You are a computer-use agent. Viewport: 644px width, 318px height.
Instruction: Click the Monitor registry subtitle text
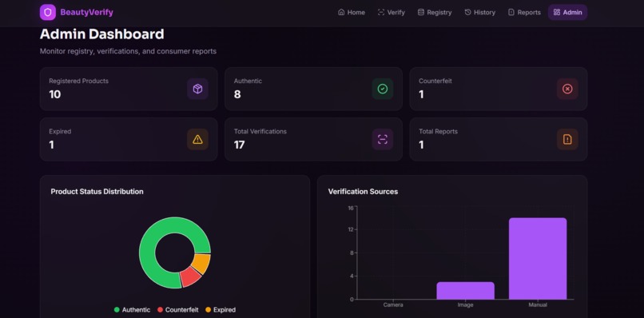(128, 51)
